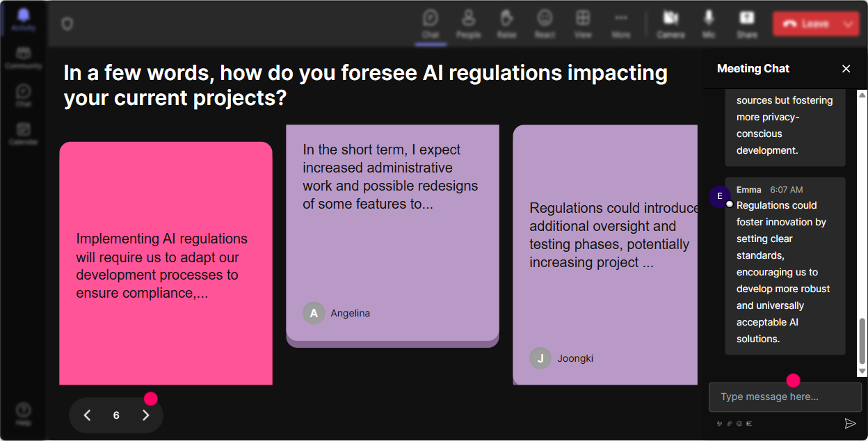The width and height of the screenshot is (868, 441).
Task: Click the name Joongki on the card
Action: pos(575,358)
